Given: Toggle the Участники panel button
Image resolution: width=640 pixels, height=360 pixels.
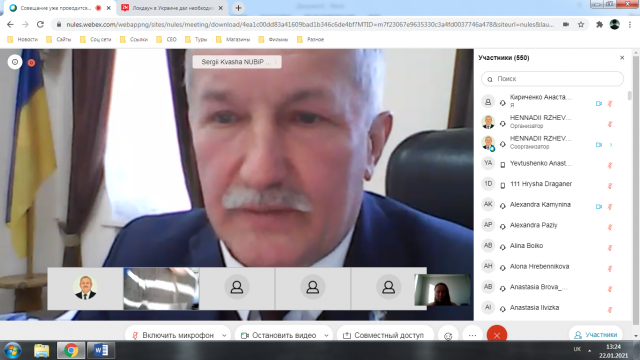Looking at the screenshot, I should tap(596, 335).
